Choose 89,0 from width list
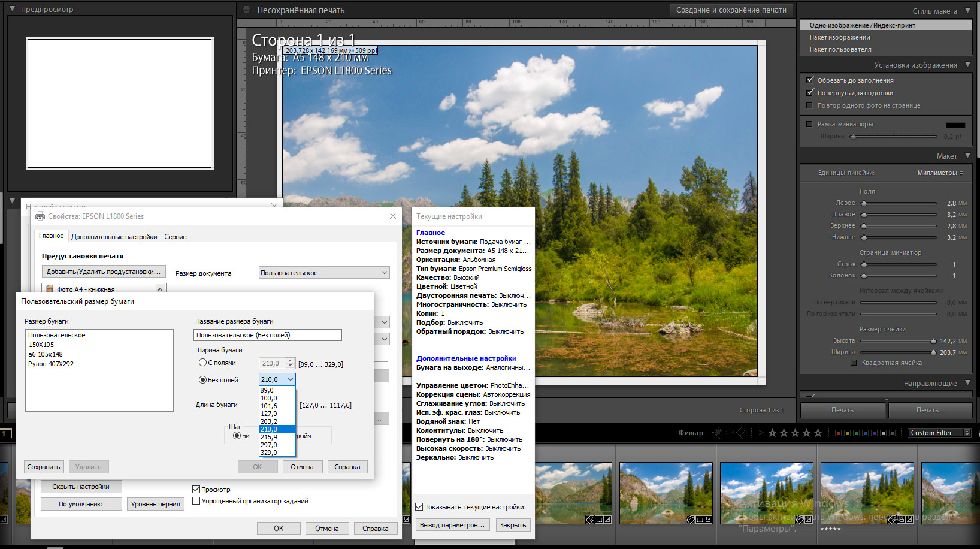The image size is (980, 549). [x=277, y=390]
